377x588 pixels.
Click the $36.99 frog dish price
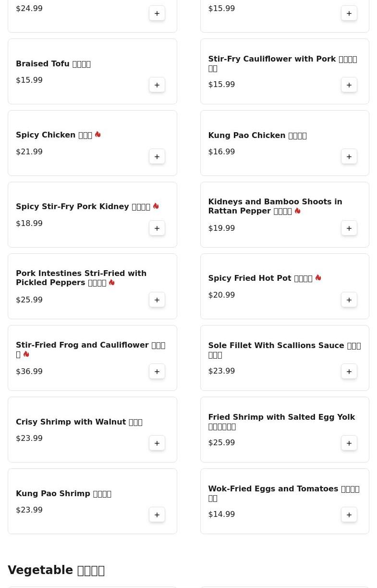[x=29, y=371]
